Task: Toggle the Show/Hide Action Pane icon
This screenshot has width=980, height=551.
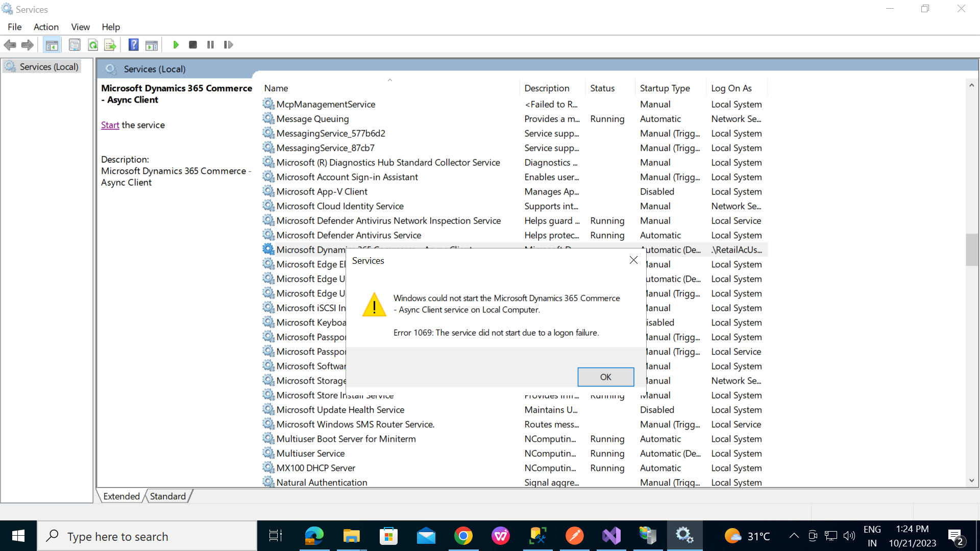Action: (152, 45)
